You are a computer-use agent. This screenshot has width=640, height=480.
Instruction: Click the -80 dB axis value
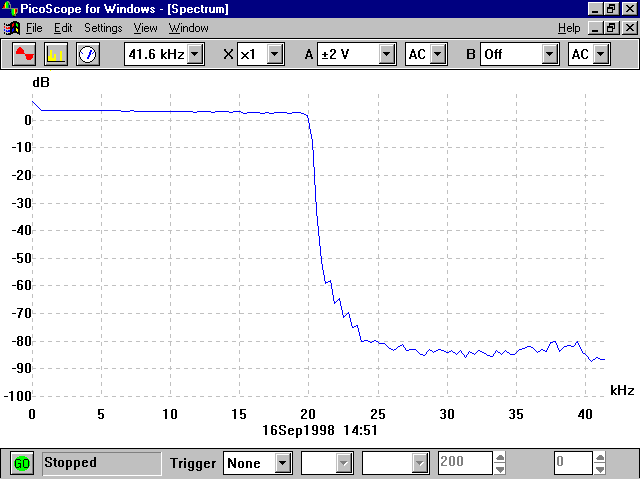(21, 342)
